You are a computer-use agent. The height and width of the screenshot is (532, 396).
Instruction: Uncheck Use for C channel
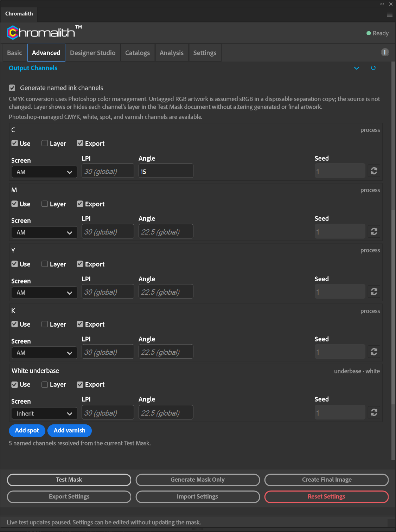(14, 143)
